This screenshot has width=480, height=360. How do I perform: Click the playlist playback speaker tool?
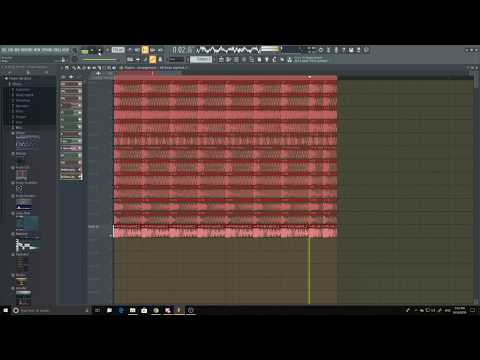click(x=114, y=68)
